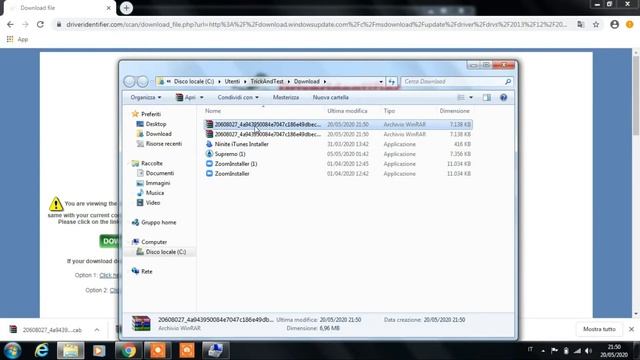Select Risorse recenti in sidebar
This screenshot has width=640, height=360.
tap(164, 144)
